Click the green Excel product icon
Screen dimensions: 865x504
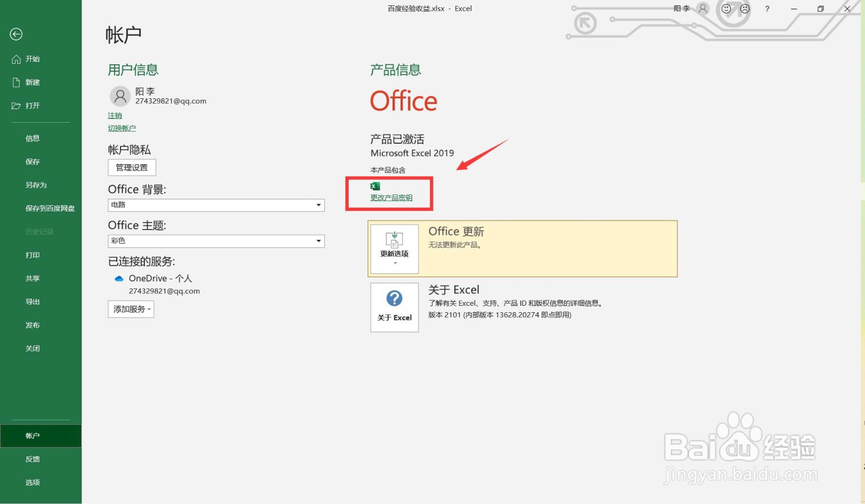(x=375, y=186)
